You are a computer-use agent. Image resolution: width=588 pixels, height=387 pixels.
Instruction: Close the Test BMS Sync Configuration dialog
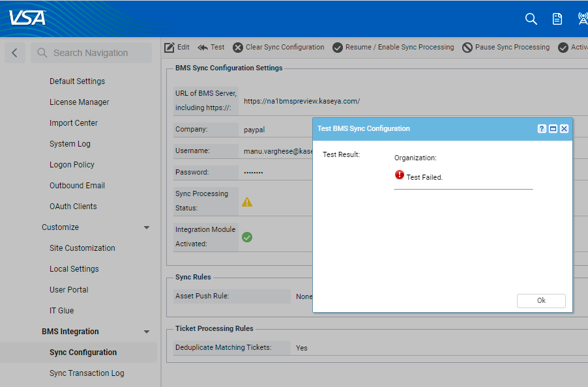pyautogui.click(x=564, y=129)
